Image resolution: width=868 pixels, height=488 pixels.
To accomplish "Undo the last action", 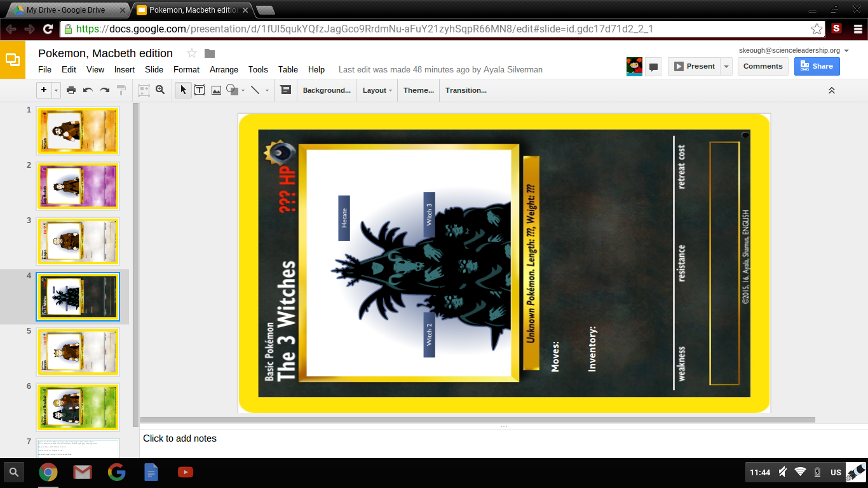I will pyautogui.click(x=88, y=90).
